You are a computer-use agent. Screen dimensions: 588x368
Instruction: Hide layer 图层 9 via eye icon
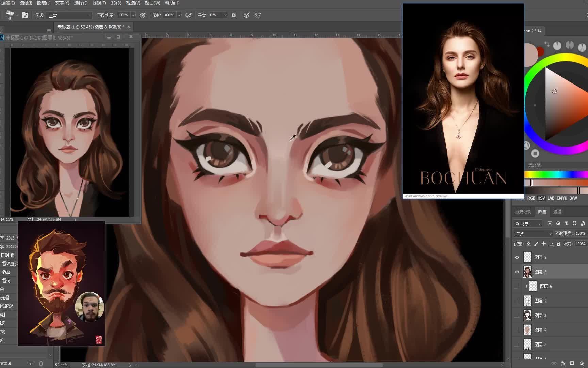(x=517, y=257)
